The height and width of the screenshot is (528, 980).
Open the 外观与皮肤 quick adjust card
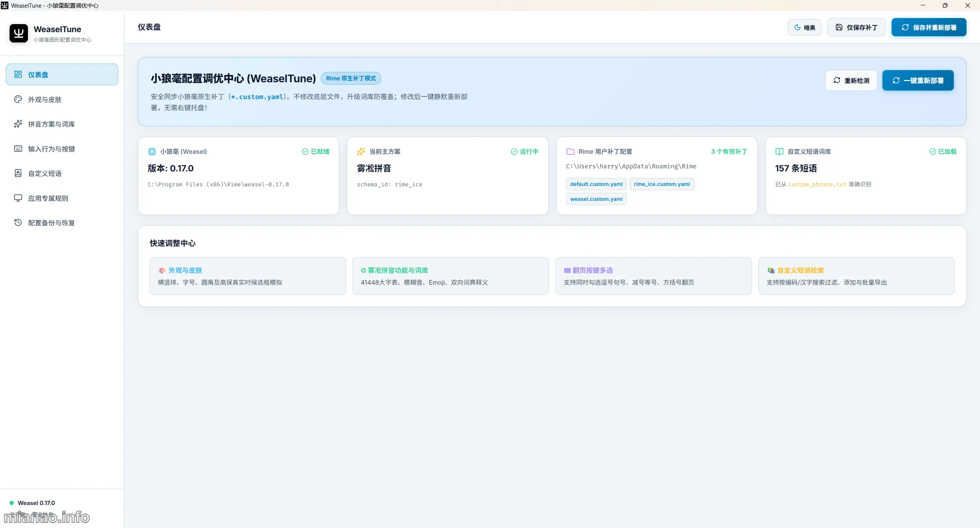pyautogui.click(x=248, y=276)
